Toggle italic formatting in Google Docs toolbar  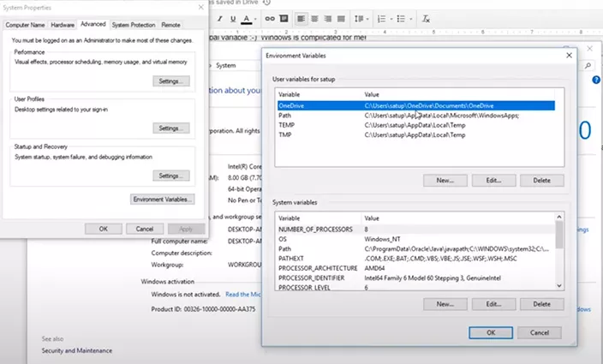coord(219,19)
